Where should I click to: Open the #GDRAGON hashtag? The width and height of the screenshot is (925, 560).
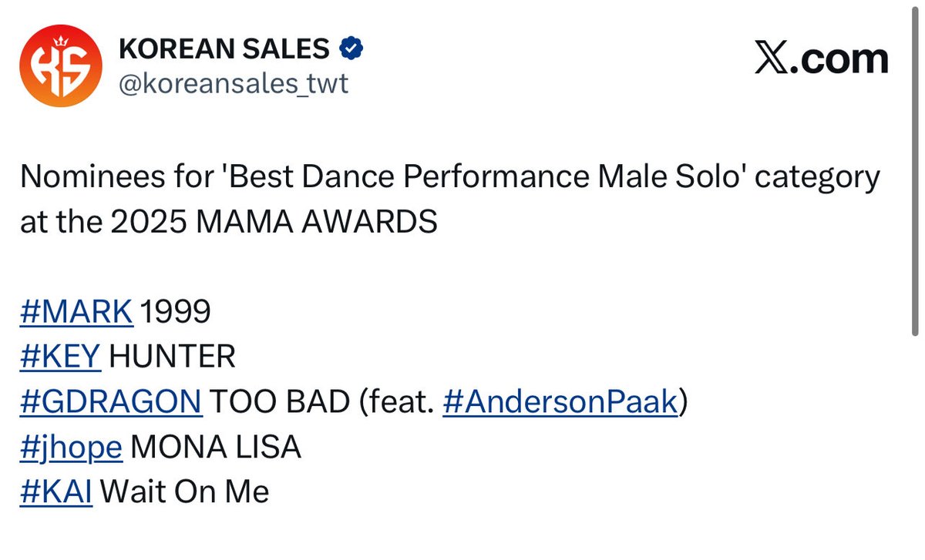[x=111, y=401]
